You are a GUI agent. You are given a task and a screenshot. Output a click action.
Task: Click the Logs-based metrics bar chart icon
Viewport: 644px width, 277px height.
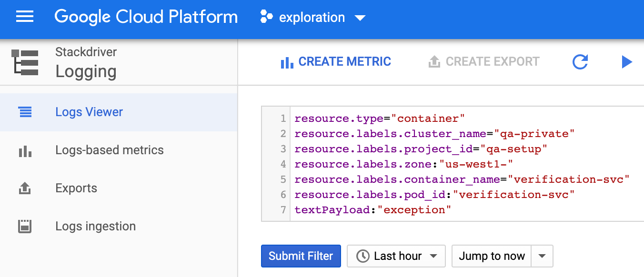(x=25, y=151)
